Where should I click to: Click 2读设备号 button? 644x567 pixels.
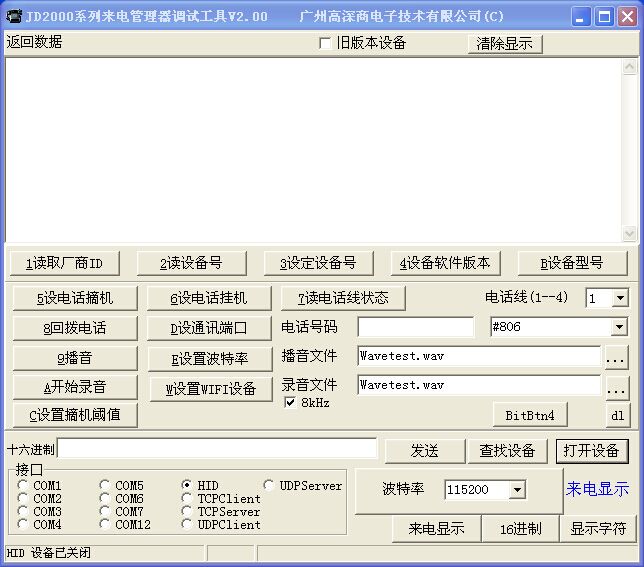pyautogui.click(x=191, y=263)
